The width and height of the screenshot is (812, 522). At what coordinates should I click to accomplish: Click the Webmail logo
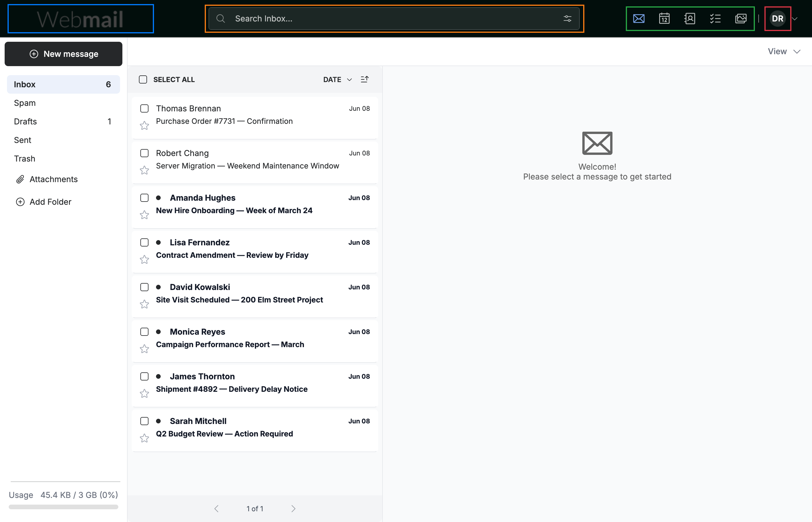(x=80, y=19)
